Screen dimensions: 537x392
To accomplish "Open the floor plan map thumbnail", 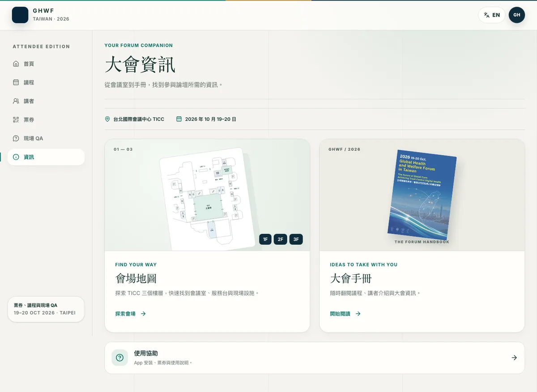I will 207,199.
